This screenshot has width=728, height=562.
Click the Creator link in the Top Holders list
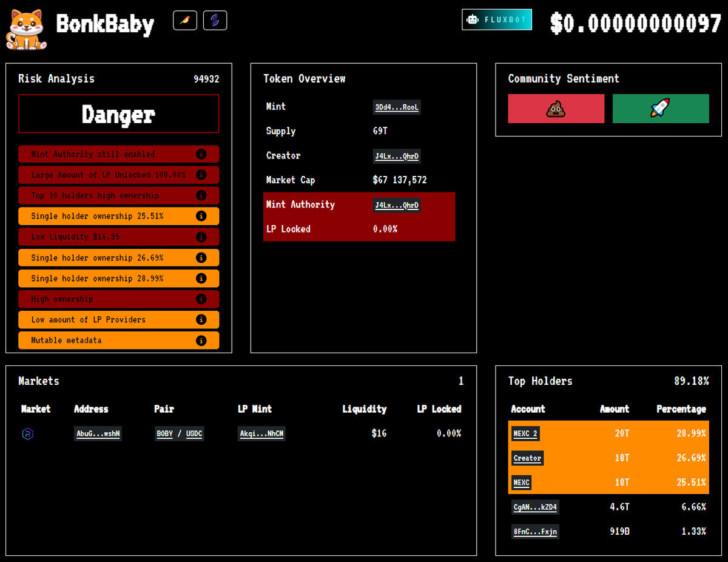coord(527,458)
